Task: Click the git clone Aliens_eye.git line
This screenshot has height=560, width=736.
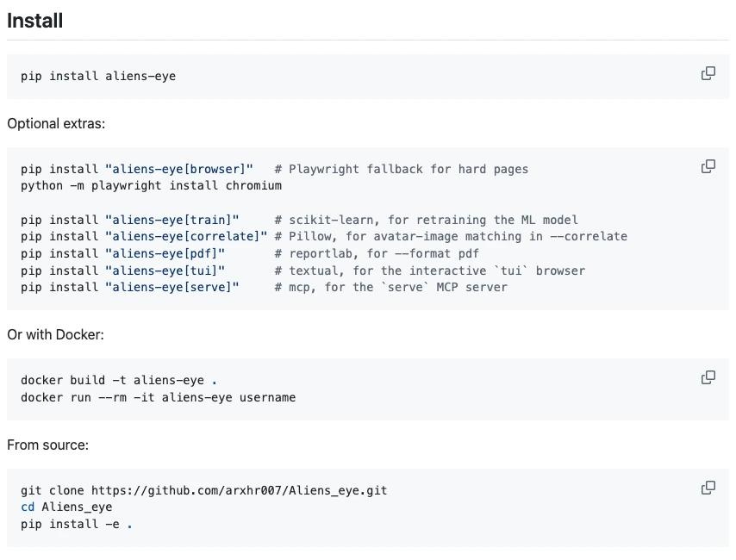Action: pyautogui.click(x=203, y=490)
